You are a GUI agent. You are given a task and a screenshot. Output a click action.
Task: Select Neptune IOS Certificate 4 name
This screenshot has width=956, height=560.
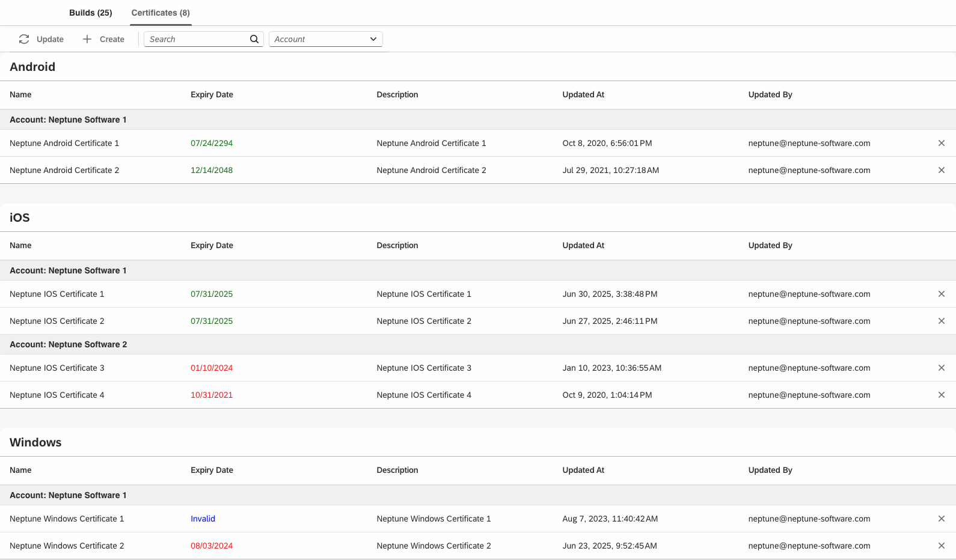57,395
